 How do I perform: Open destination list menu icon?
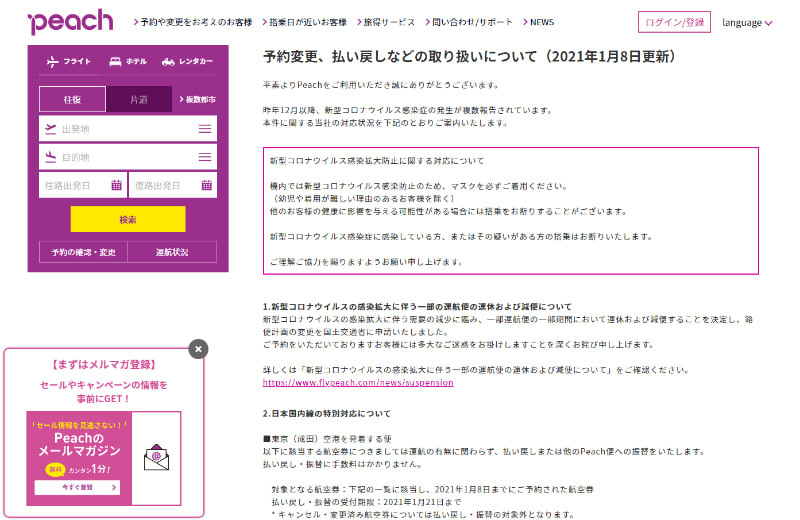[x=205, y=157]
